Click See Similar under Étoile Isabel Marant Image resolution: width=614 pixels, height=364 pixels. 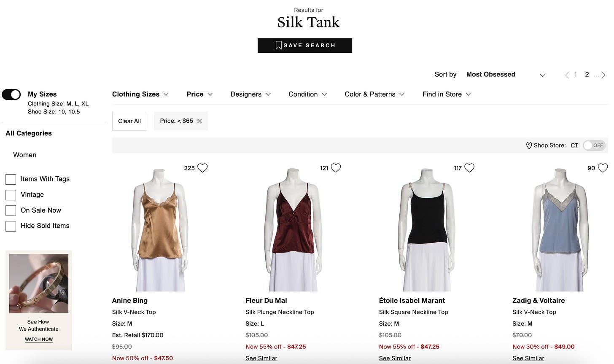(x=395, y=358)
